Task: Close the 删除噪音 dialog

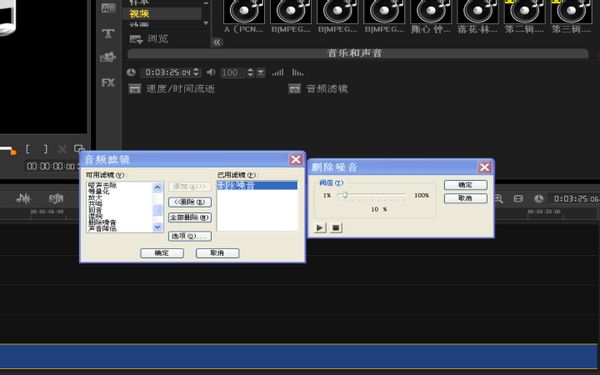Action: (484, 167)
